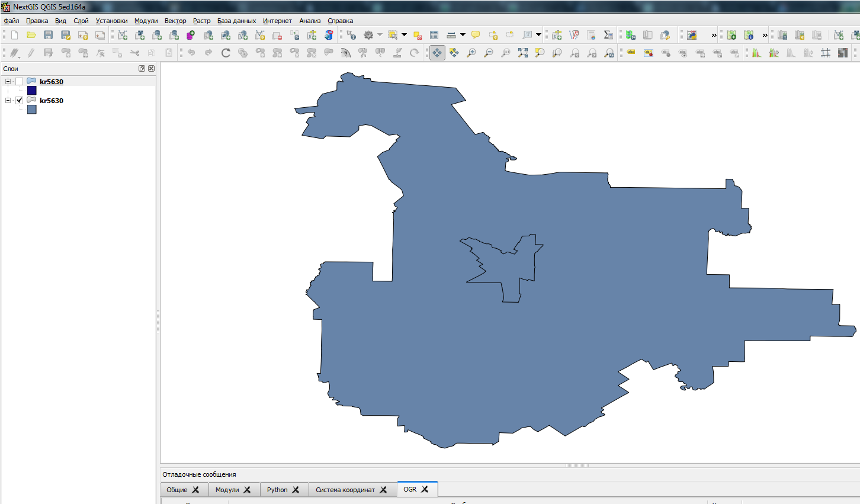Click the Add Vector Layer icon
Screen dimensions: 860x504
click(123, 35)
